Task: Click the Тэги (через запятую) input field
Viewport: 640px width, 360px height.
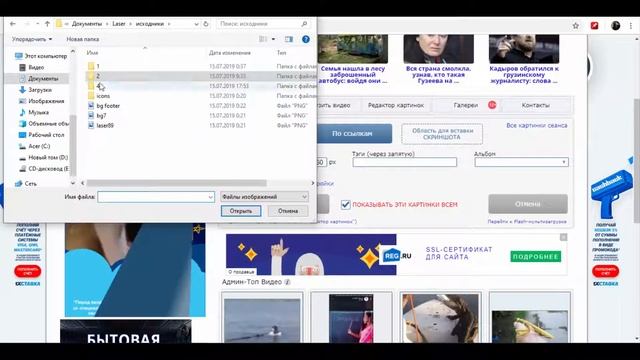Action: 404,162
